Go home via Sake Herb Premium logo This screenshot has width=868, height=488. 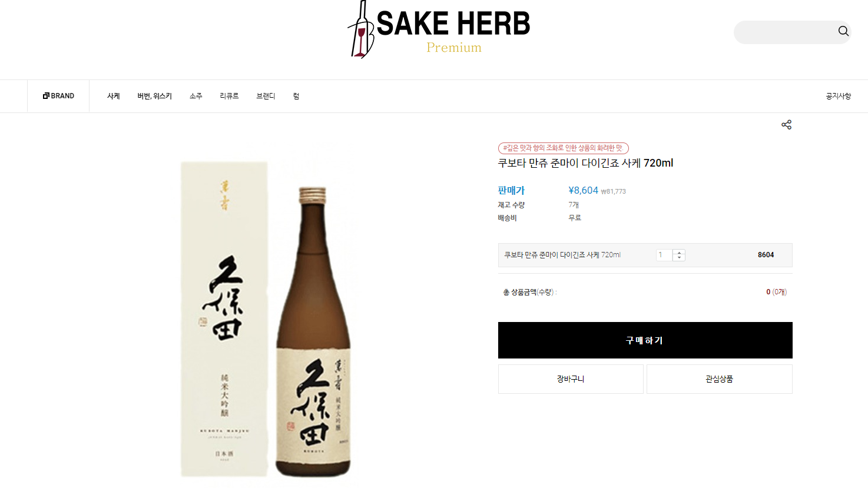point(439,29)
